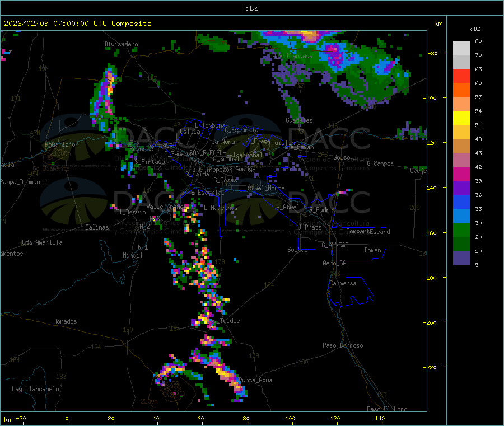This screenshot has height=426, width=504.
Task: Click the Carmensa place label
Action: click(343, 283)
